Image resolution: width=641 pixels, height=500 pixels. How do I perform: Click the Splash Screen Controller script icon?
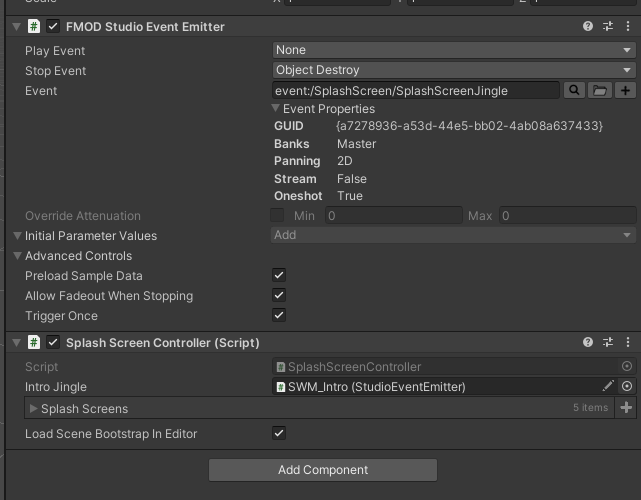34,342
